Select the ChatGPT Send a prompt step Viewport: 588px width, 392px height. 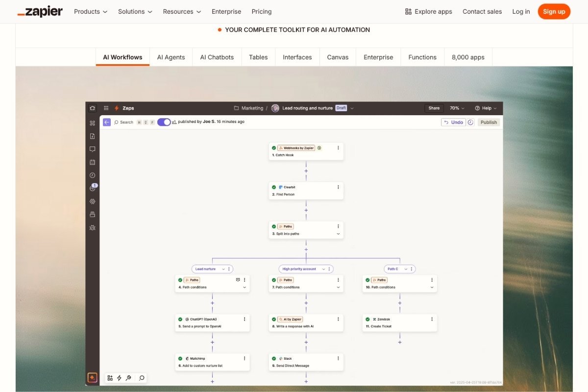pyautogui.click(x=212, y=322)
